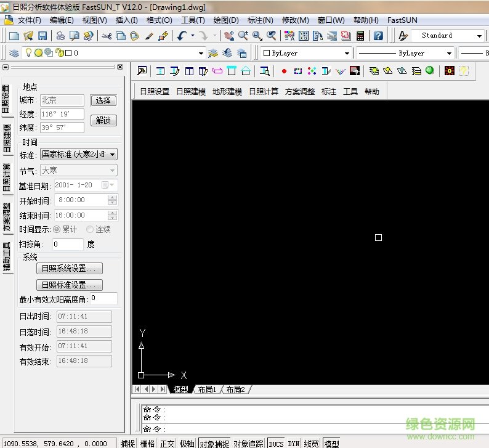
Task: Click the blue Help question mark icon
Action: [x=378, y=36]
